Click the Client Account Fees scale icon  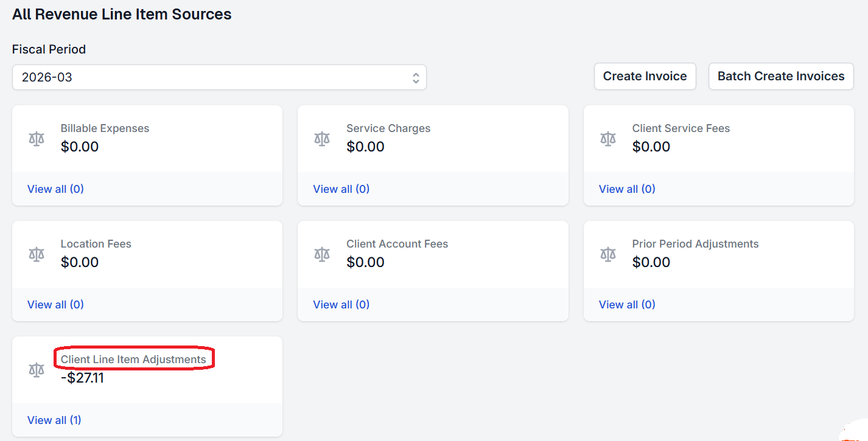(x=322, y=254)
